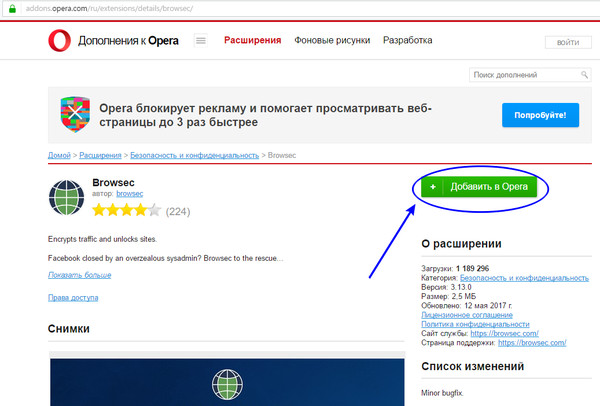Click the Minor bugfix changelog text

click(442, 393)
